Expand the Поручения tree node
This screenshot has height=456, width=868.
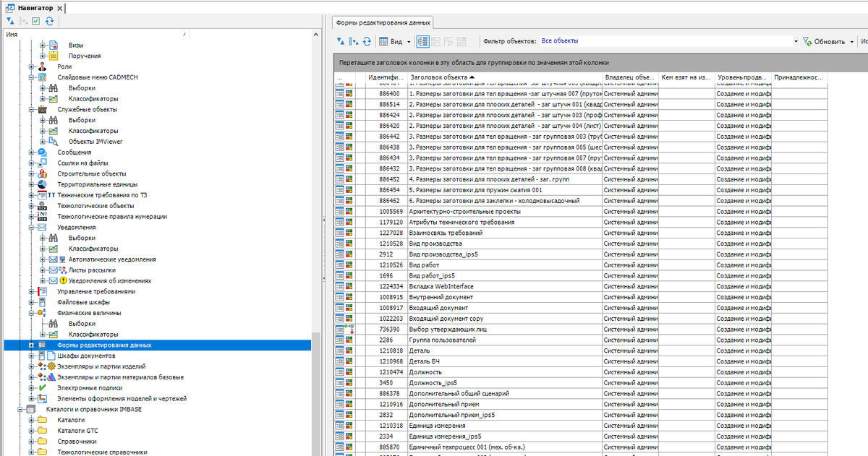click(x=43, y=56)
